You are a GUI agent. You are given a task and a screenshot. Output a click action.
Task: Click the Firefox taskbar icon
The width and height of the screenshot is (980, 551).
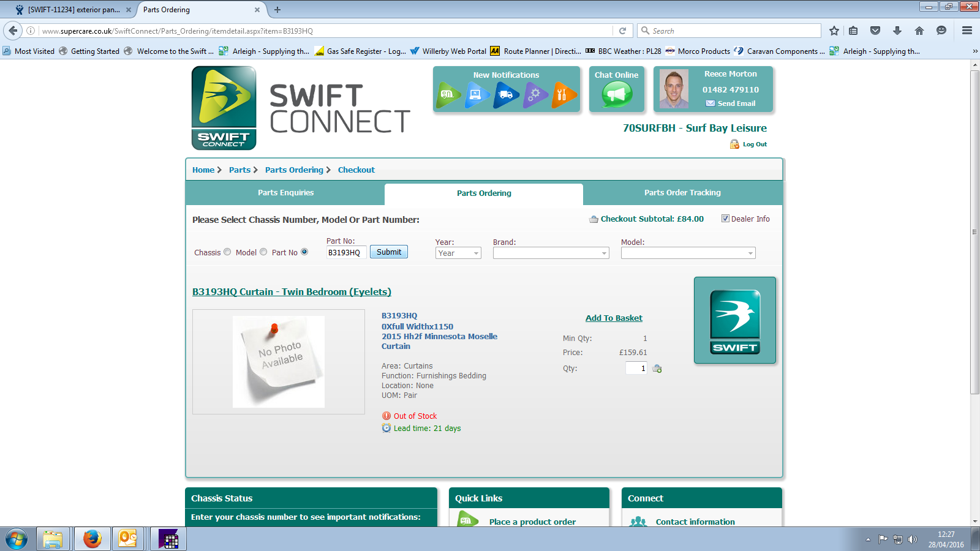(92, 539)
